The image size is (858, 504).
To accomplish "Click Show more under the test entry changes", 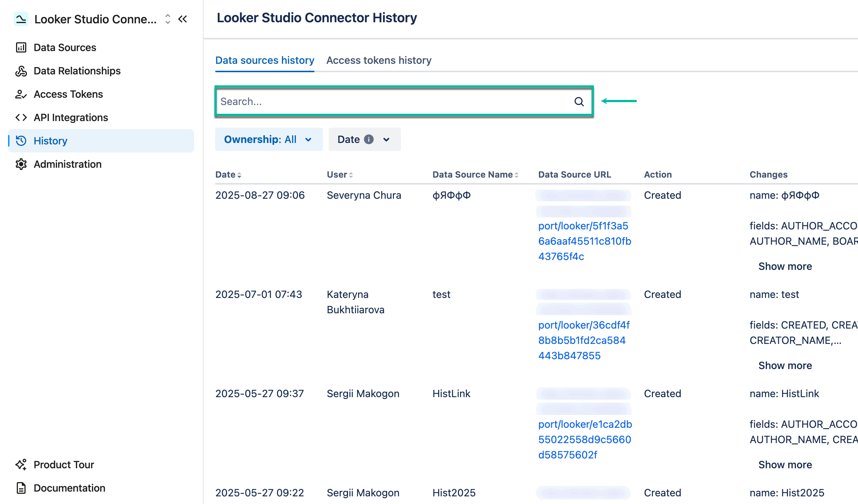I will click(x=785, y=365).
